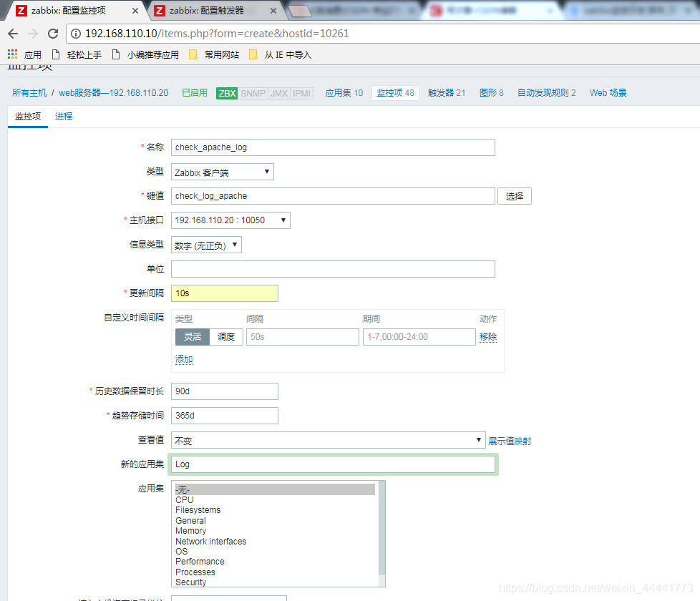700x601 pixels.
Task: Click the SNMP availability badge
Action: [253, 93]
